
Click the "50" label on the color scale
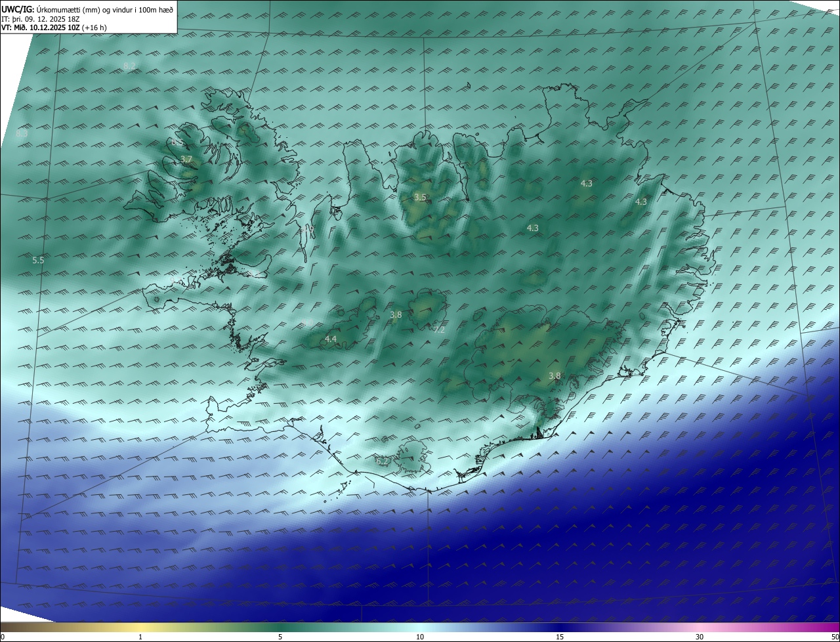click(835, 637)
